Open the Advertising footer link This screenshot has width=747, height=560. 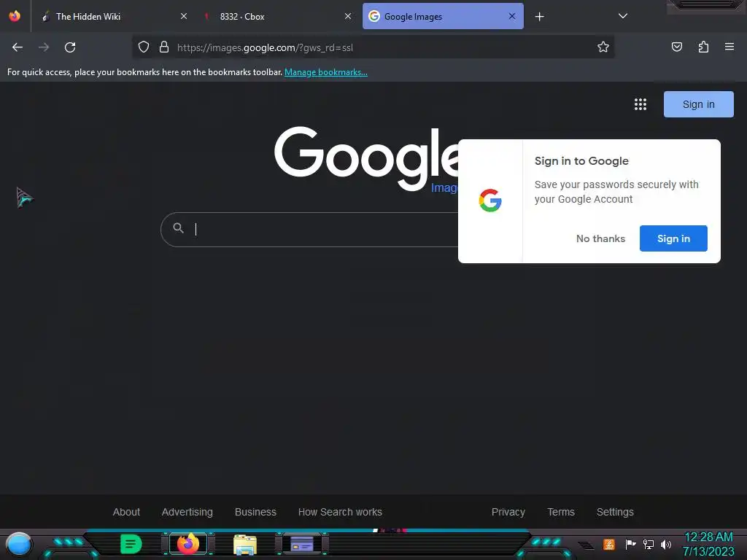pyautogui.click(x=187, y=512)
